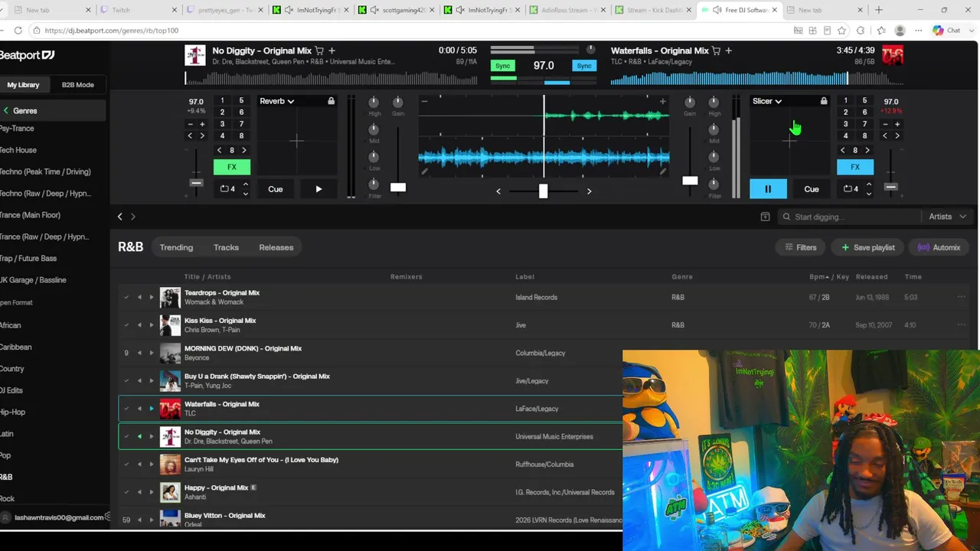Add No Diggity to the shopping cart
The width and height of the screenshot is (980, 551).
click(x=319, y=51)
